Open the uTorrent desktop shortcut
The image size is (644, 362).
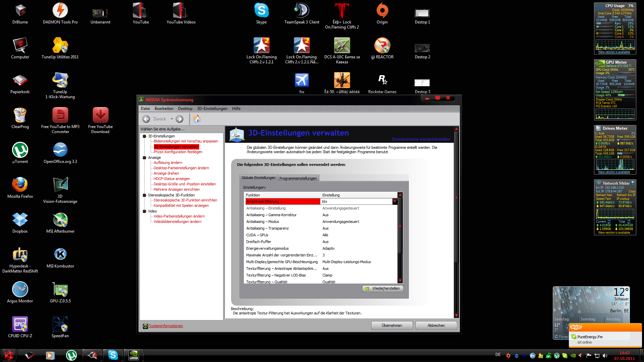(20, 150)
